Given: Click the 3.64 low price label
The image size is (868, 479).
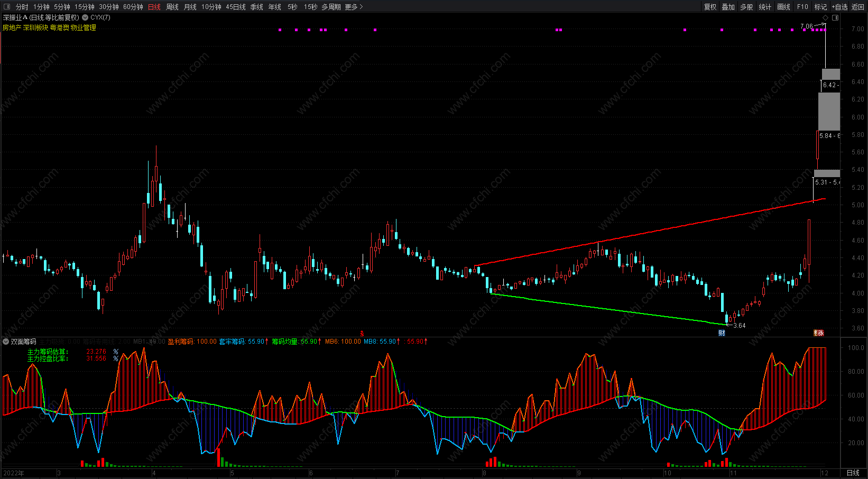Looking at the screenshot, I should click(740, 326).
